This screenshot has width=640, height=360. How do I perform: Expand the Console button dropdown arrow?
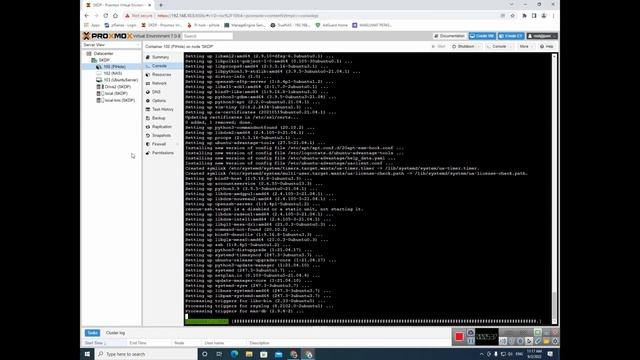click(x=511, y=47)
